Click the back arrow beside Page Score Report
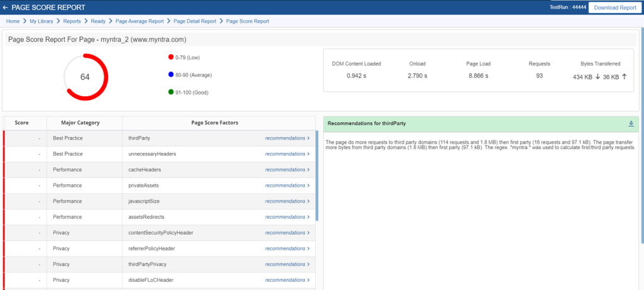 click(x=5, y=8)
